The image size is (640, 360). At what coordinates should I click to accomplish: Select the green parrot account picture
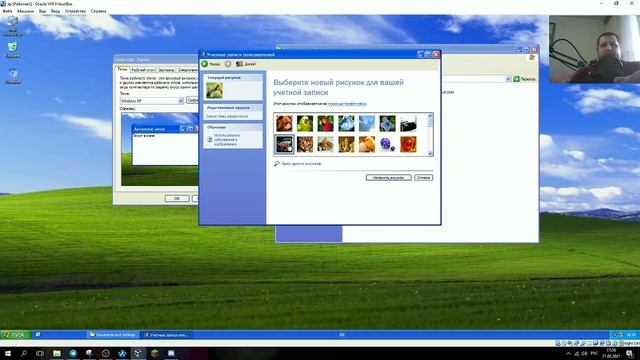[305, 123]
